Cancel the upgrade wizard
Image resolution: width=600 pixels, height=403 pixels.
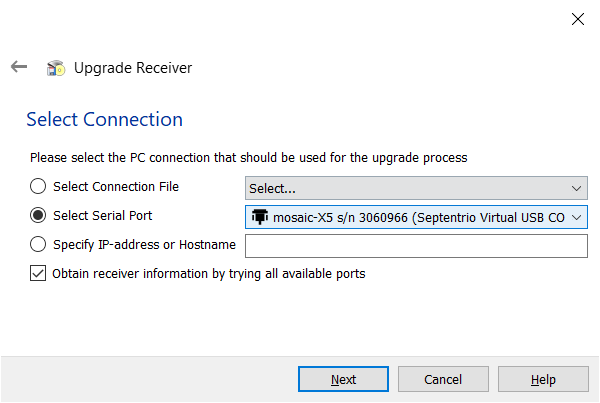click(x=443, y=379)
